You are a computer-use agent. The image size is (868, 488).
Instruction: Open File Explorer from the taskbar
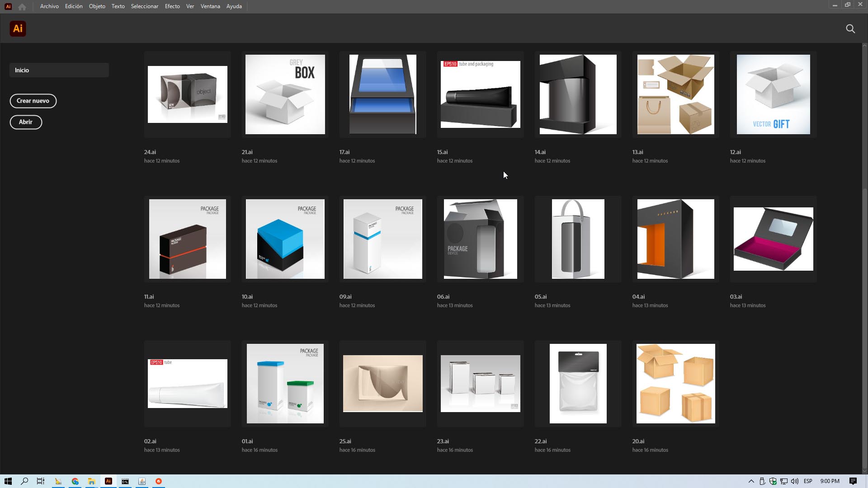coord(91,481)
